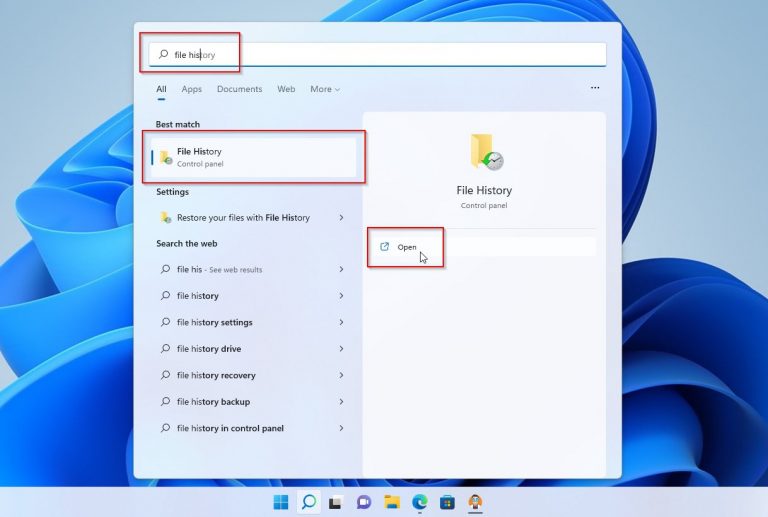Launch Microsoft Edge from the taskbar

pos(420,502)
